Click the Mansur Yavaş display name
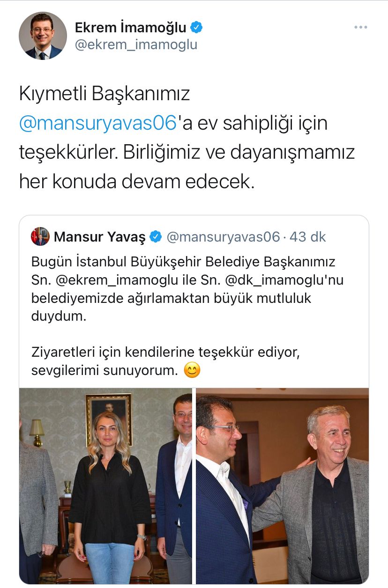Screen dimensions: 388x588 [100, 237]
